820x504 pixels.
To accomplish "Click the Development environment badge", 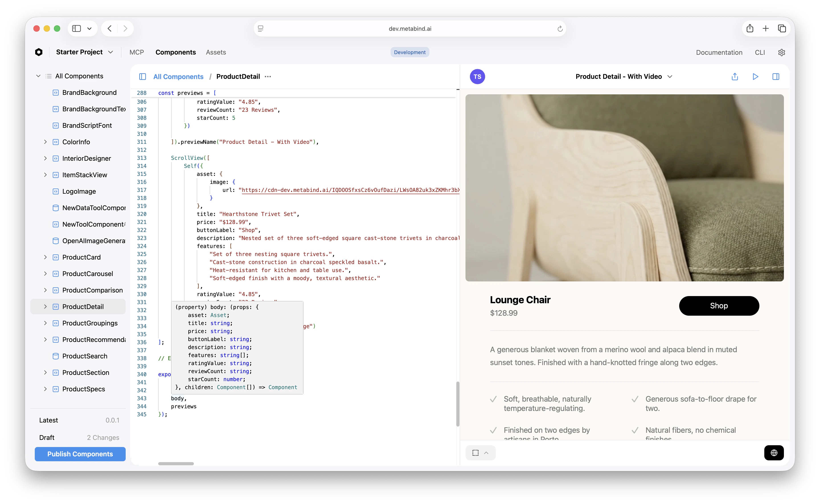I will (410, 52).
